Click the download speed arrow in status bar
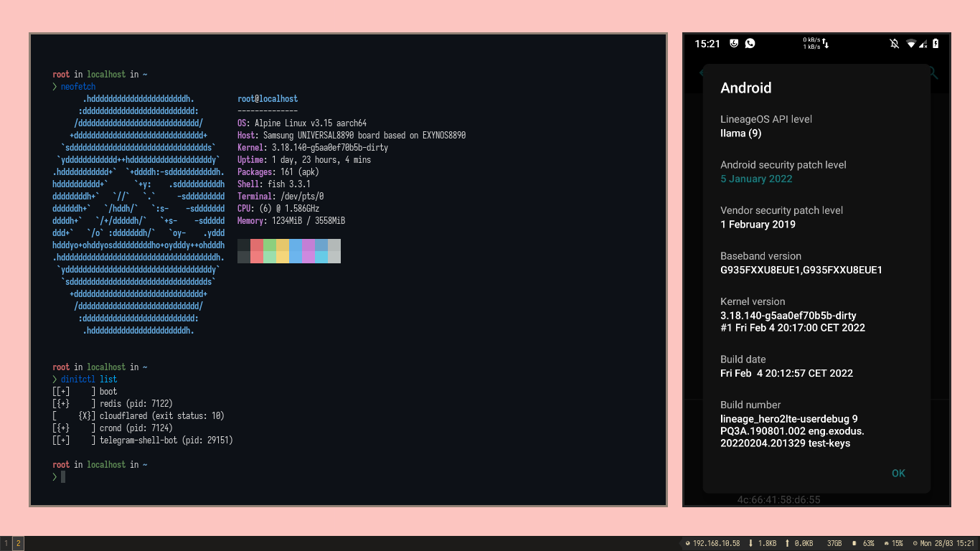 750,544
